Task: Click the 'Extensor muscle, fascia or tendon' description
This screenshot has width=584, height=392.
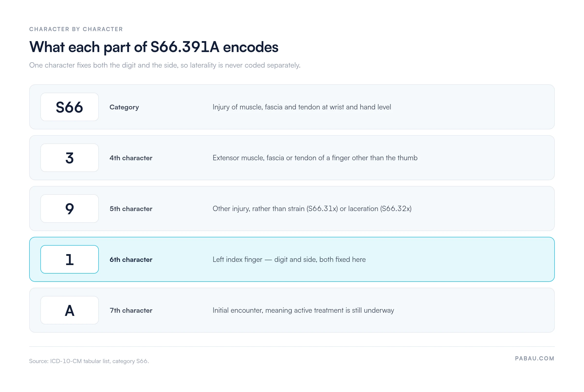Action: tap(315, 158)
